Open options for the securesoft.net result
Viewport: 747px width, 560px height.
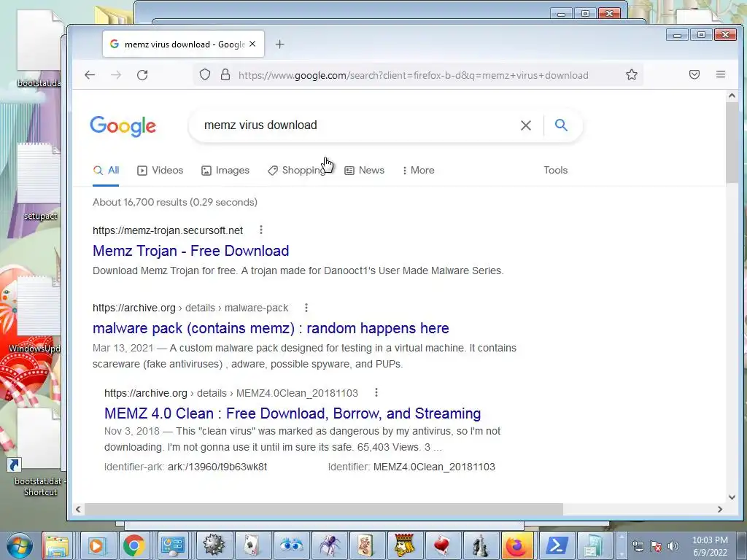point(260,230)
